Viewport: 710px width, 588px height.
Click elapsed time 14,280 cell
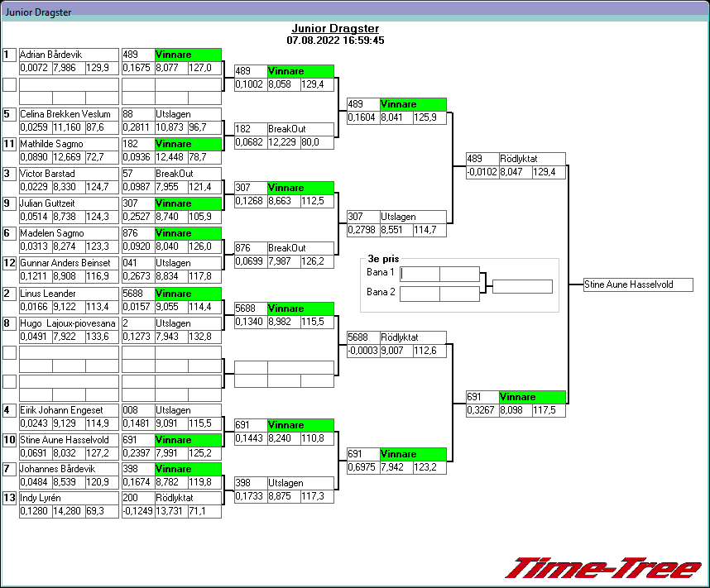pos(69,511)
